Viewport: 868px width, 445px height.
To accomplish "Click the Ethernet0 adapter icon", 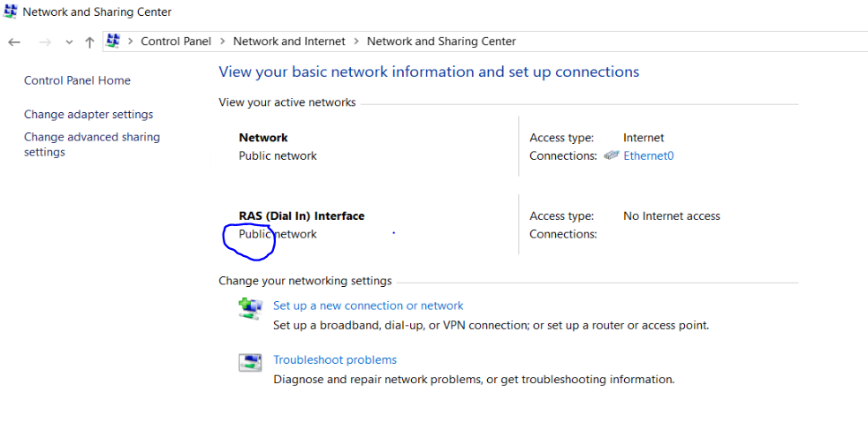I will (x=611, y=155).
